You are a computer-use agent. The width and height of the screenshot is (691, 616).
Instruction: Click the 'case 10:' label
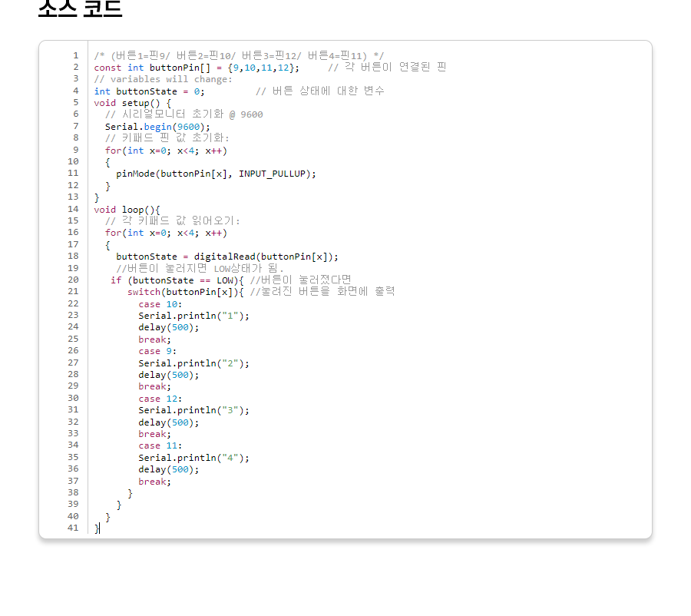coord(160,304)
